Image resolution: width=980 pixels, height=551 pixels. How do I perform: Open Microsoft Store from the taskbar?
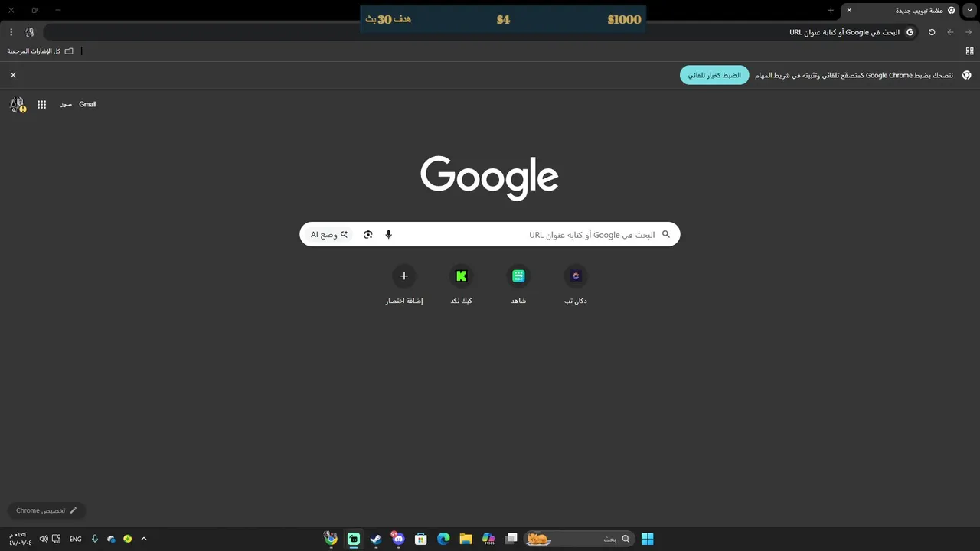point(420,539)
